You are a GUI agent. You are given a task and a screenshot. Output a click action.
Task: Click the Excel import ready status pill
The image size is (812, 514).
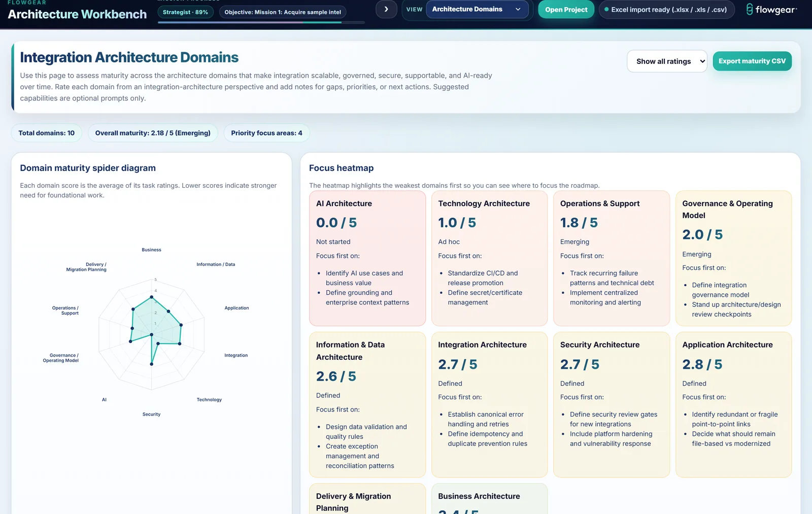[666, 10]
